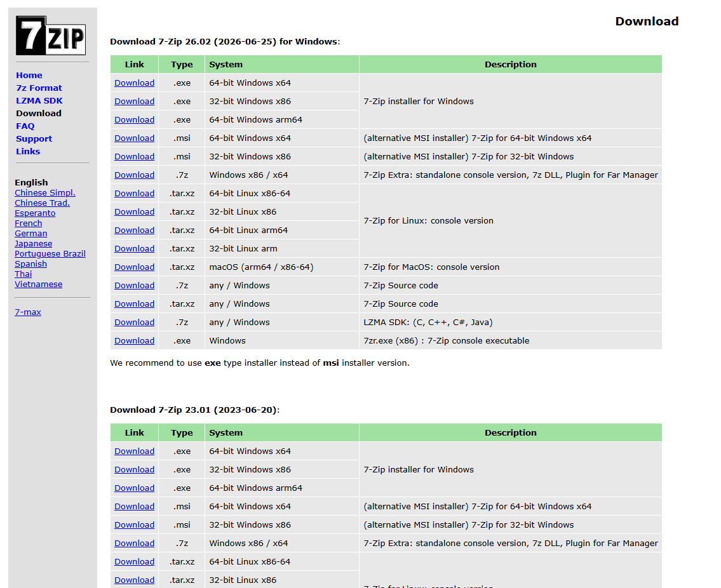Image resolution: width=721 pixels, height=588 pixels.
Task: Switch language to Chinese Trad.
Action: tap(43, 203)
